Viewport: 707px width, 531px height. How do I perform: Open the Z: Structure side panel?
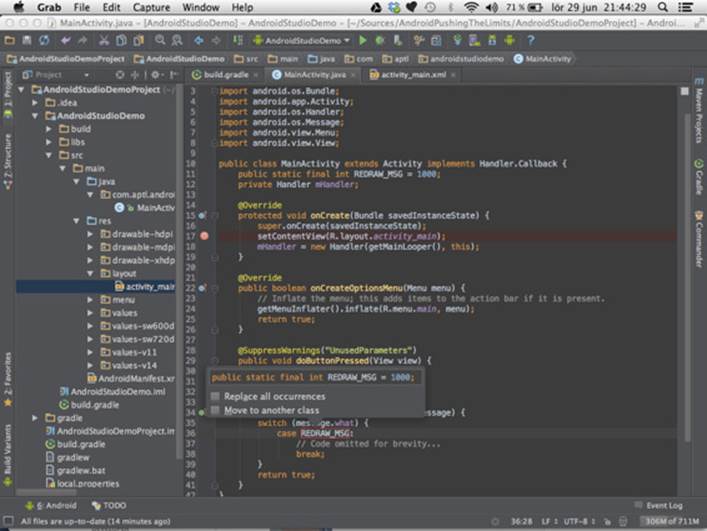pos(8,161)
